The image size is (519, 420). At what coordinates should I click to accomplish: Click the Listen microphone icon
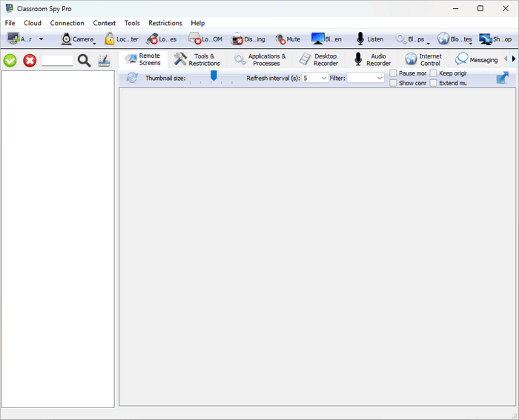tap(360, 39)
